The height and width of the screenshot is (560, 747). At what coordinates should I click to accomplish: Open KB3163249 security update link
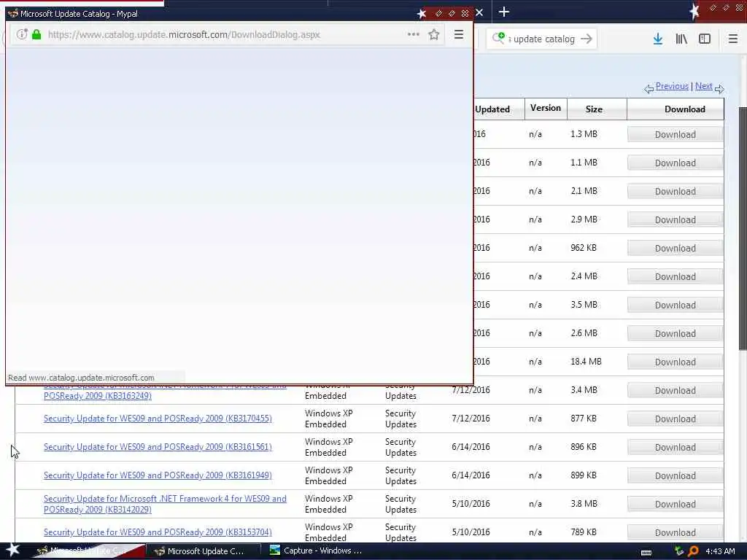(x=98, y=396)
